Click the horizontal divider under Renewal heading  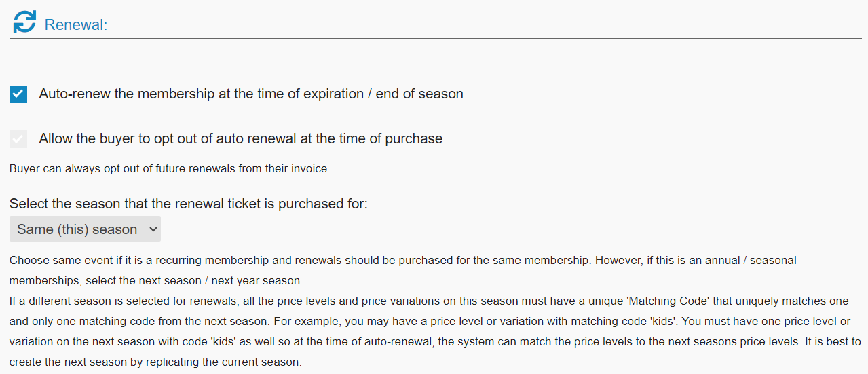(x=434, y=39)
